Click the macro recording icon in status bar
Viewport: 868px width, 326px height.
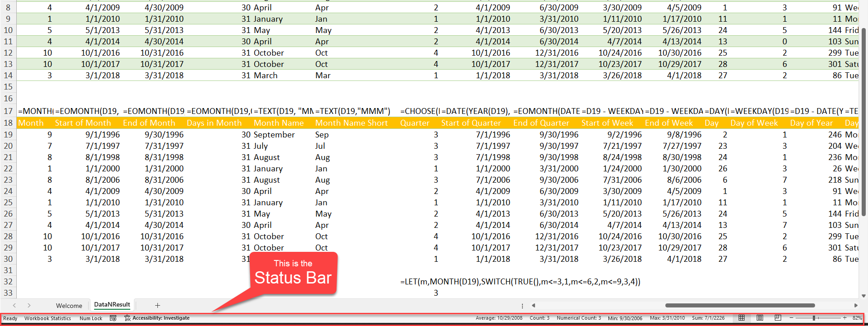[x=113, y=318]
